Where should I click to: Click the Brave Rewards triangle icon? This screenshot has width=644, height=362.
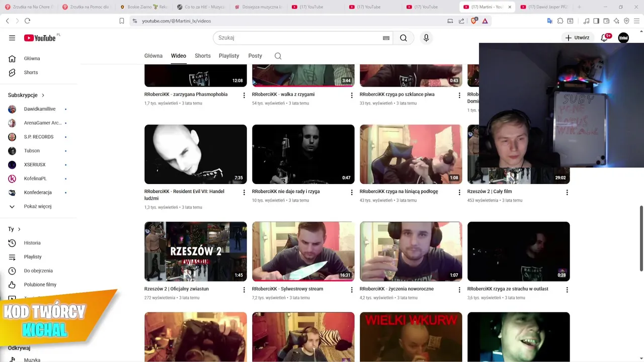tap(485, 21)
